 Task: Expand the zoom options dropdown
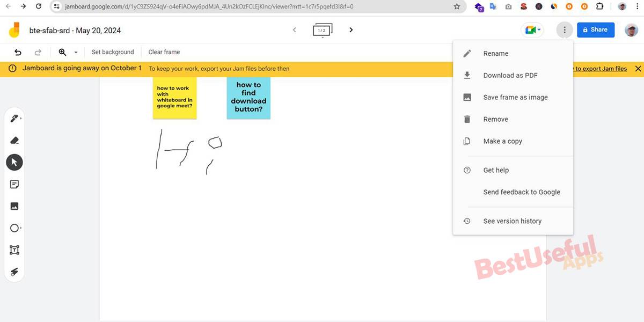pos(75,52)
